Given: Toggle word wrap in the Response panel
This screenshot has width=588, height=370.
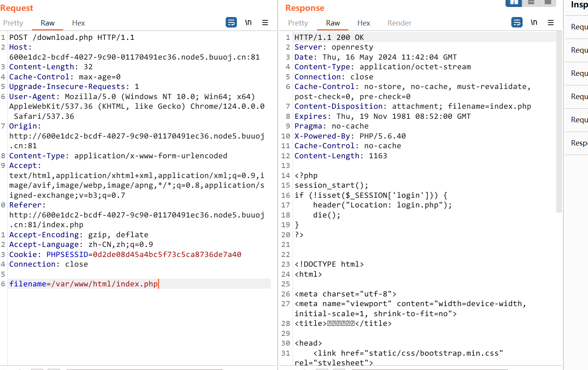Looking at the screenshot, I should (517, 22).
